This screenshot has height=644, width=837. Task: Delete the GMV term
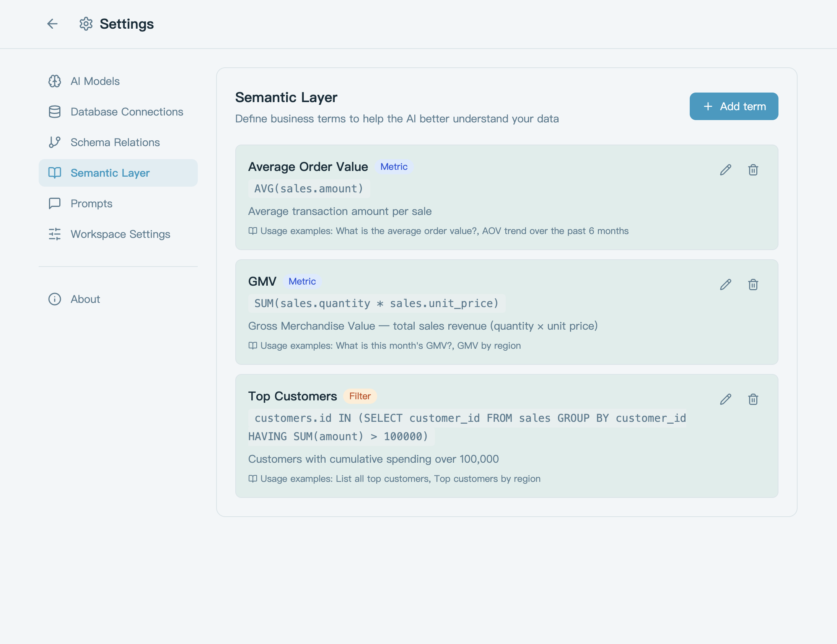(753, 285)
